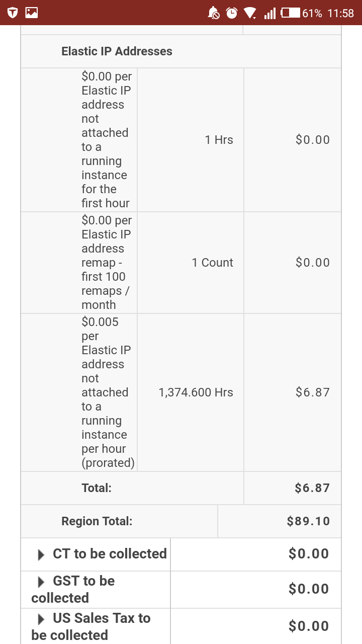Image resolution: width=362 pixels, height=644 pixels.
Task: Tap the 1 Hrs usage cell
Action: [x=219, y=140]
